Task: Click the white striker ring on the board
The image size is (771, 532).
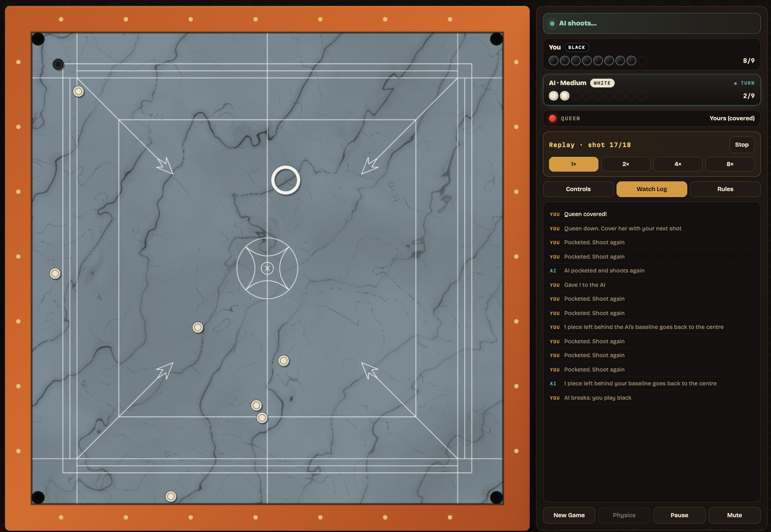Action: click(286, 180)
